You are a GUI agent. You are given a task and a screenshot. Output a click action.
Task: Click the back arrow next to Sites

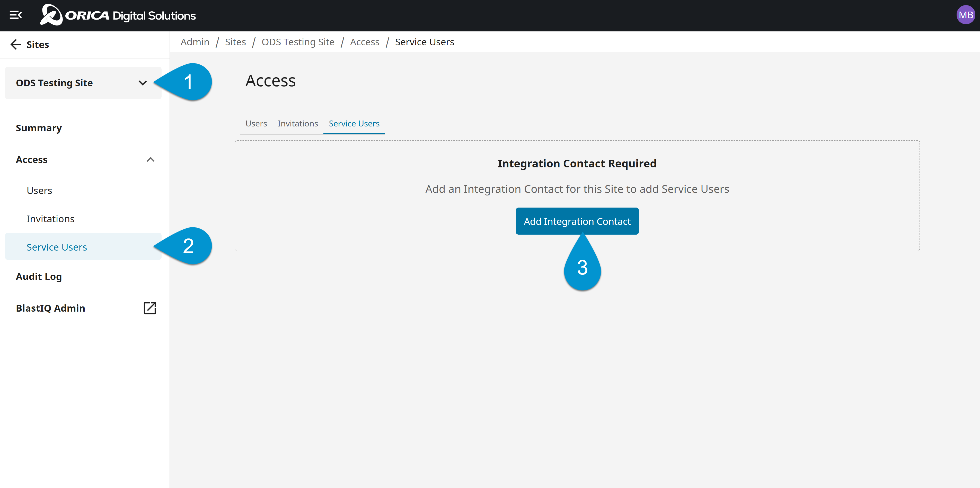coord(16,45)
